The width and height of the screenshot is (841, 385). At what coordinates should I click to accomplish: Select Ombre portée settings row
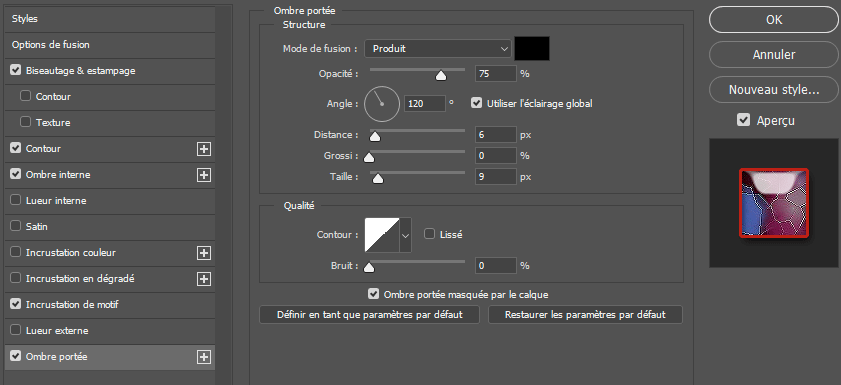109,357
